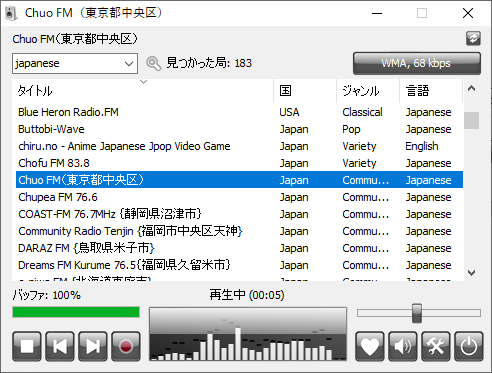Select the Community Radio Tenjin station

point(239,231)
